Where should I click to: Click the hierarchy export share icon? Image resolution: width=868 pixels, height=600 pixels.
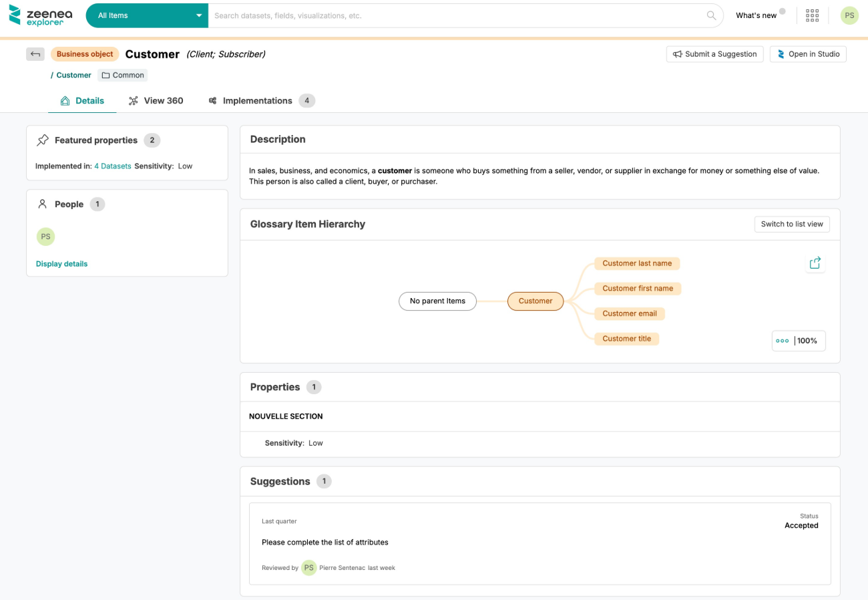tap(815, 263)
